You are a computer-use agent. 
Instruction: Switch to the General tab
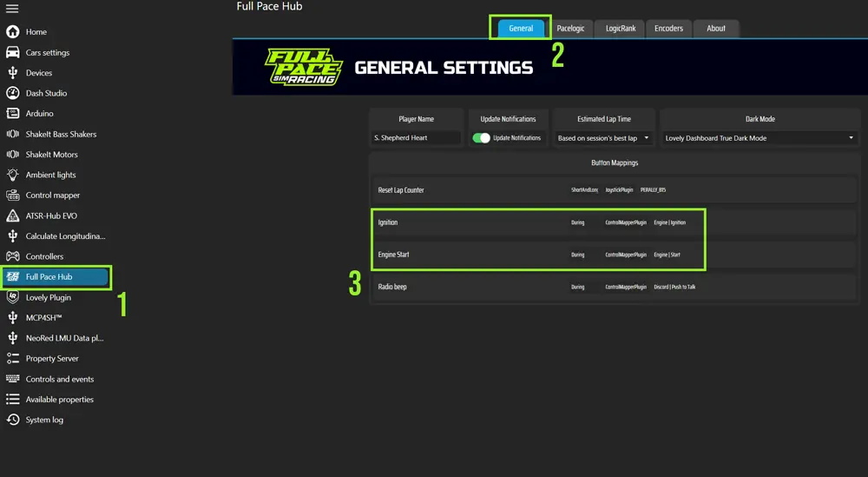coord(521,29)
